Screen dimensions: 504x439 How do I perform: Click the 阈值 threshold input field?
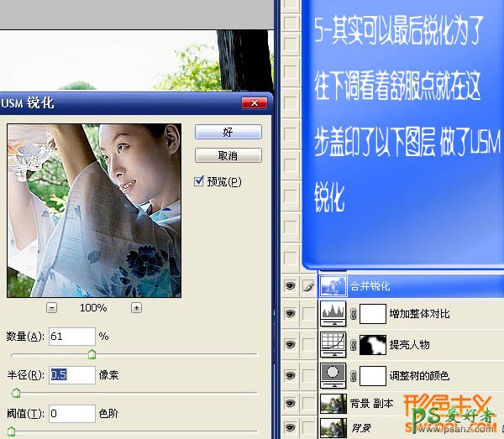(71, 413)
